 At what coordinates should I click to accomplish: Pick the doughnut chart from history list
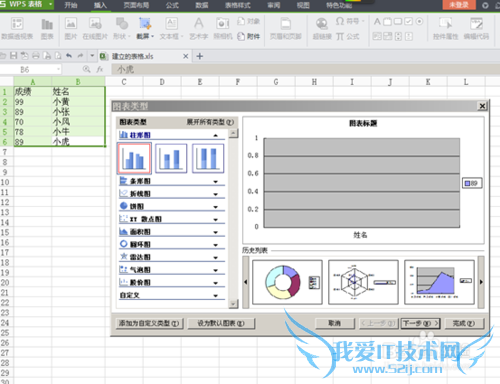click(x=287, y=282)
